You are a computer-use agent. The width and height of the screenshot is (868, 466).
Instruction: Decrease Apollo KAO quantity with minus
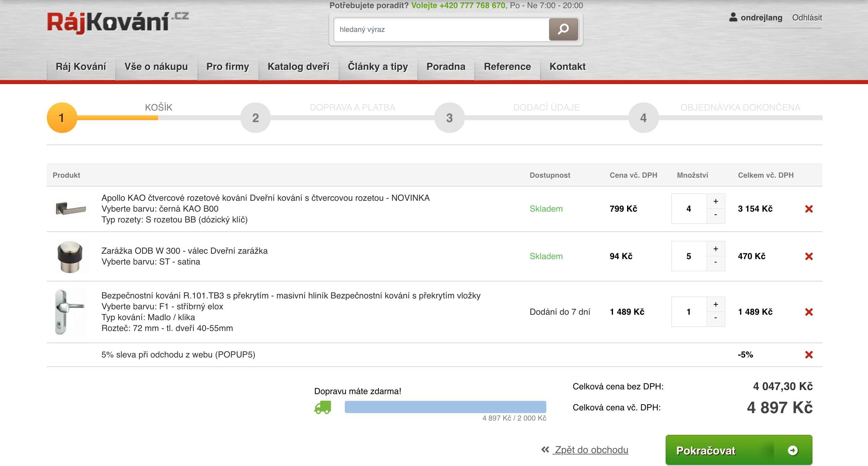(x=716, y=215)
